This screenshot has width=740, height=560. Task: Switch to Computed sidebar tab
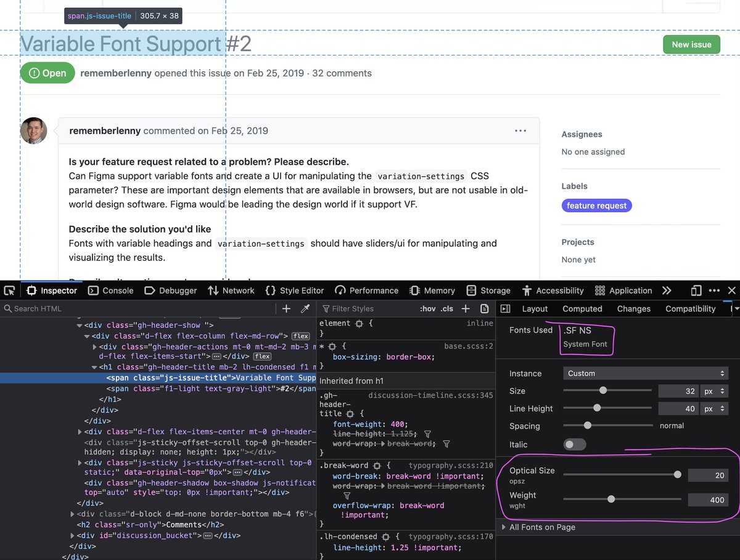(582, 308)
